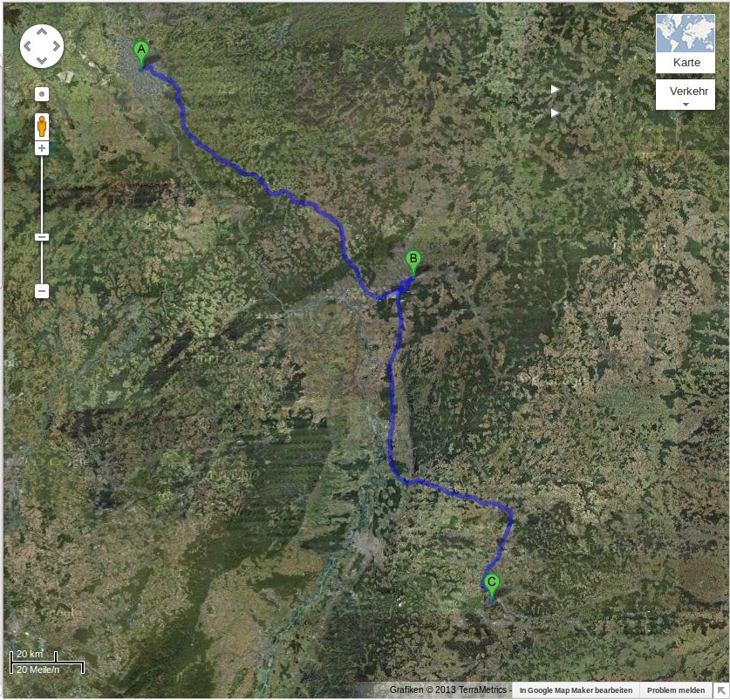
Task: Pan the map right with arrow
Action: 57,46
